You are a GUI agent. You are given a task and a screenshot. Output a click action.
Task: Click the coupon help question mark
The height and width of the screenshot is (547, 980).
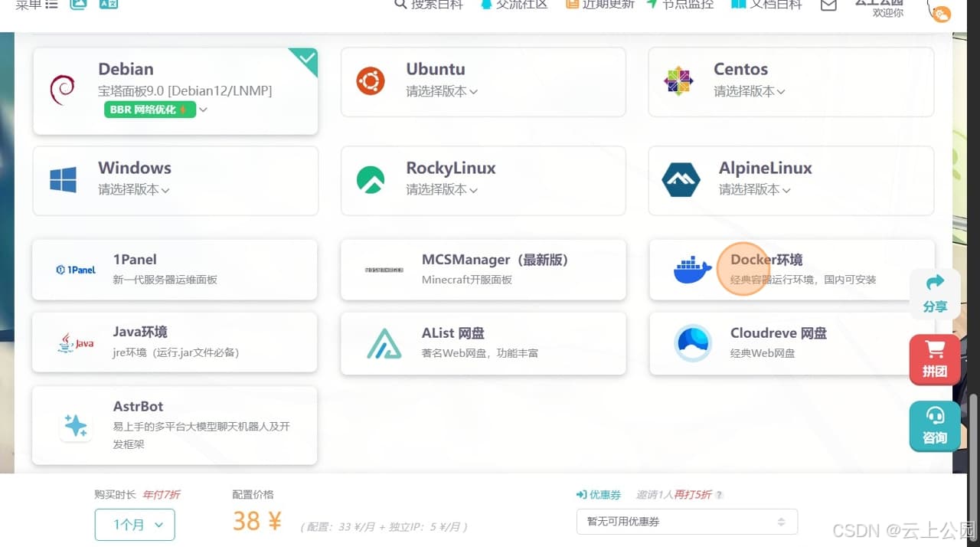[719, 495]
